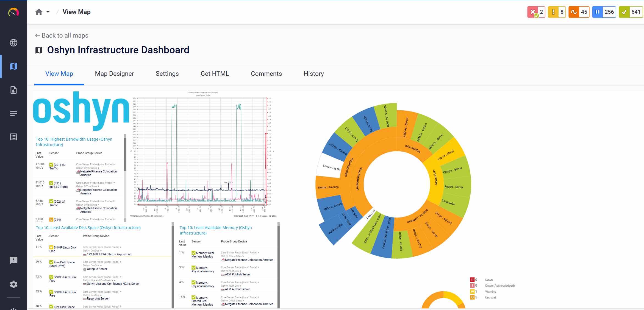
Task: Click the 16 % memory value
Action: (182, 297)
